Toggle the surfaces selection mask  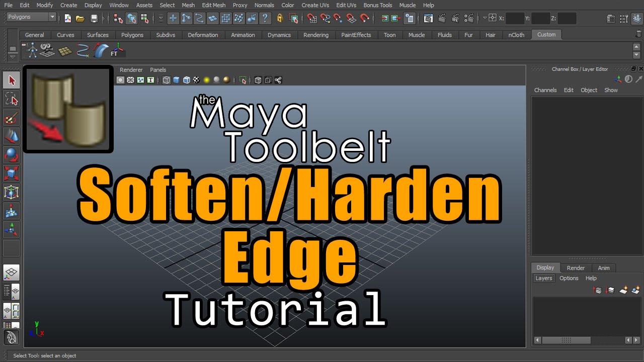pyautogui.click(x=213, y=19)
